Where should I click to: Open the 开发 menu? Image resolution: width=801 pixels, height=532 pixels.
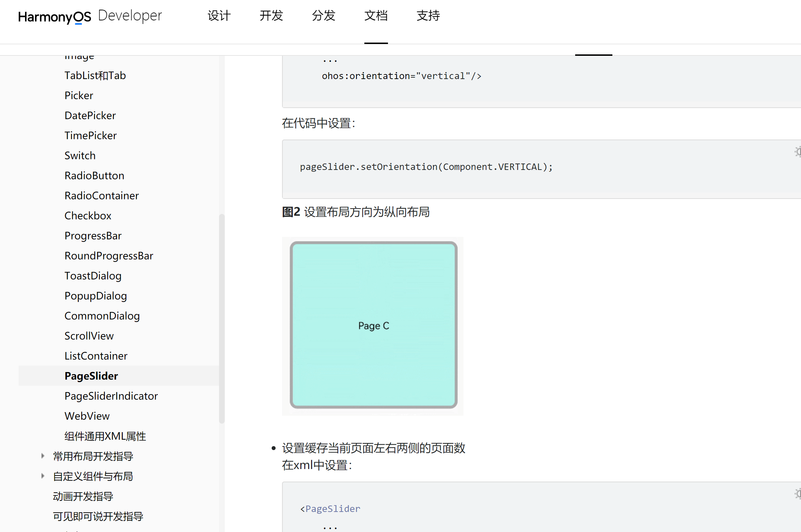(x=271, y=16)
